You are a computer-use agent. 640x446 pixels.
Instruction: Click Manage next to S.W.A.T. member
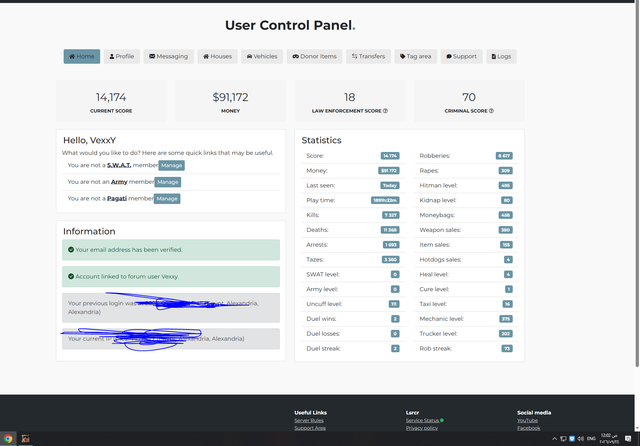pos(171,165)
